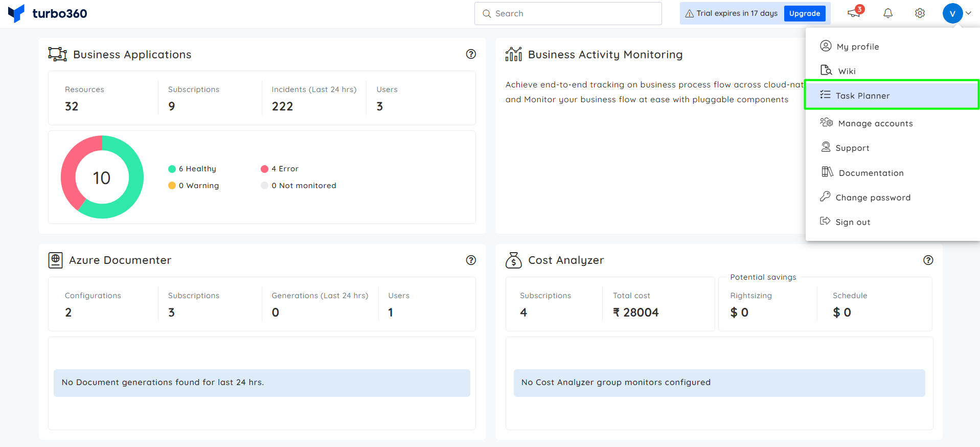Click the Wiki document search icon
This screenshot has height=447, width=980.
point(826,70)
